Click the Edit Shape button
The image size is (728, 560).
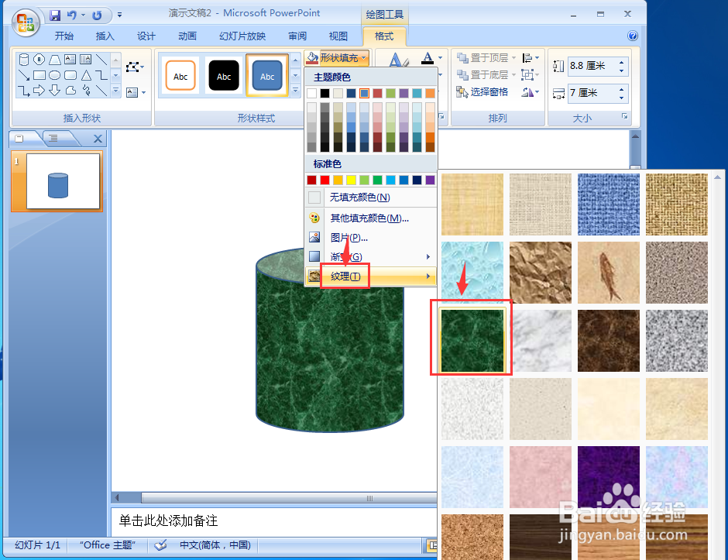(x=135, y=67)
